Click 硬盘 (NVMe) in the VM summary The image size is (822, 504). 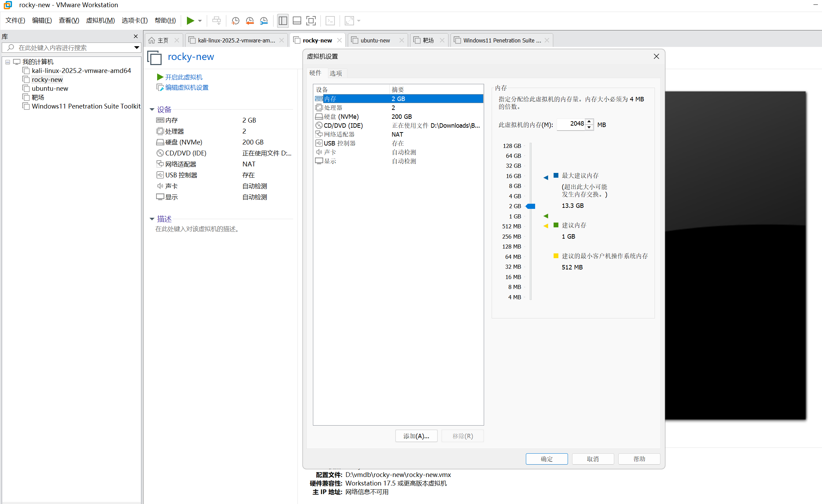click(184, 142)
